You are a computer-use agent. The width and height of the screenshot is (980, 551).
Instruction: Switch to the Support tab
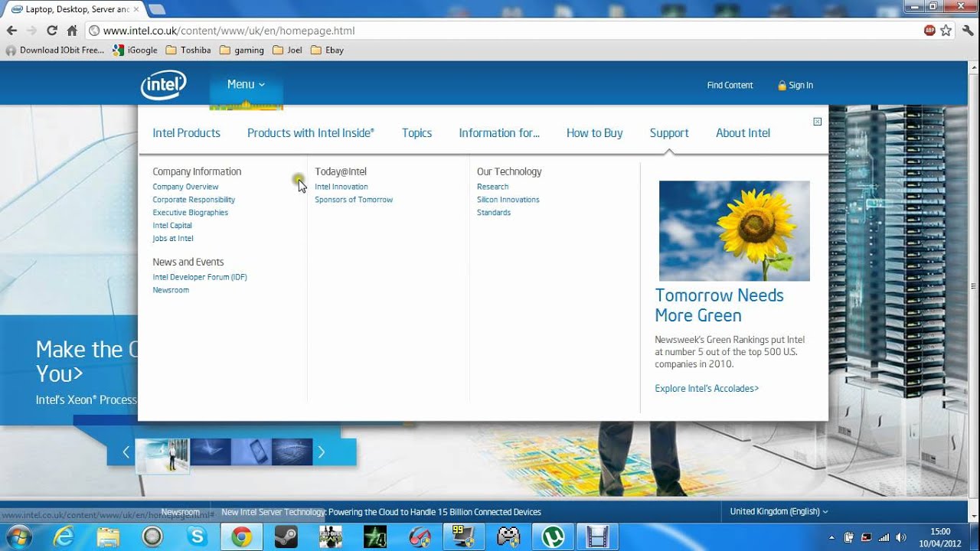point(669,133)
